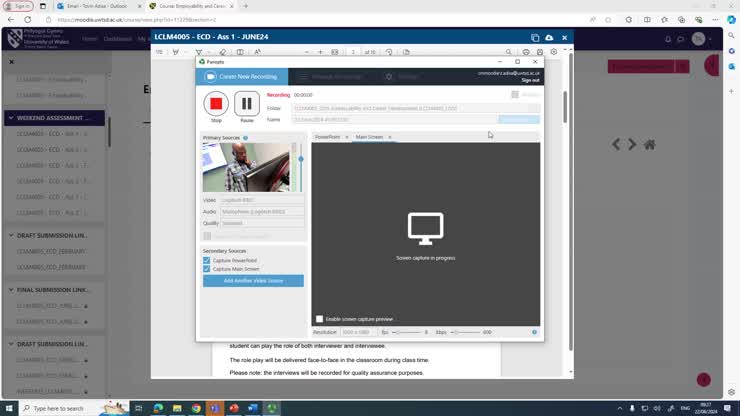Viewport: 740px width, 416px height.
Task: Click the Primary Sources help icon
Action: point(245,138)
